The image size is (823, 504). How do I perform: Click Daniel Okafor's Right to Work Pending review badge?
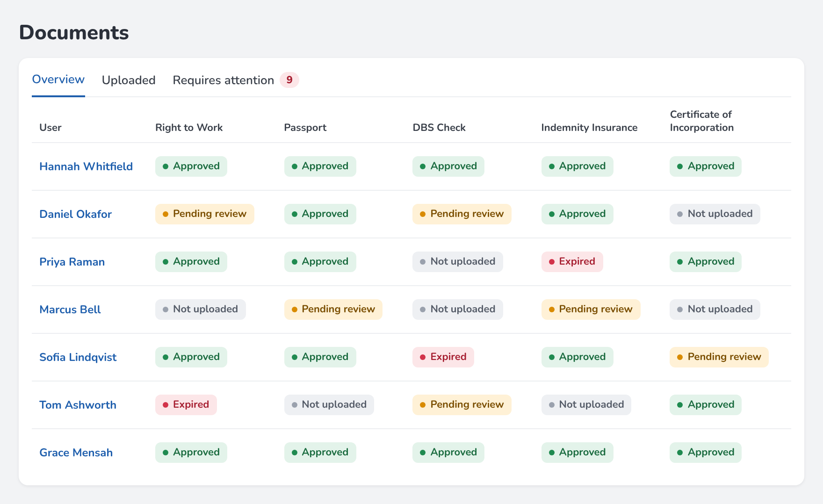205,214
